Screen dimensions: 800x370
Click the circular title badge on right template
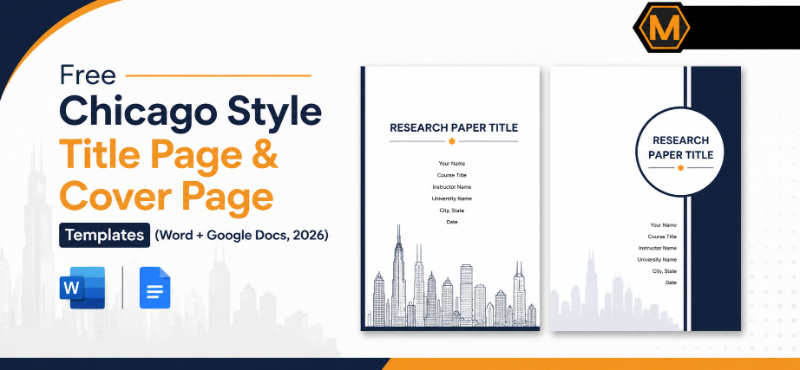point(681,152)
